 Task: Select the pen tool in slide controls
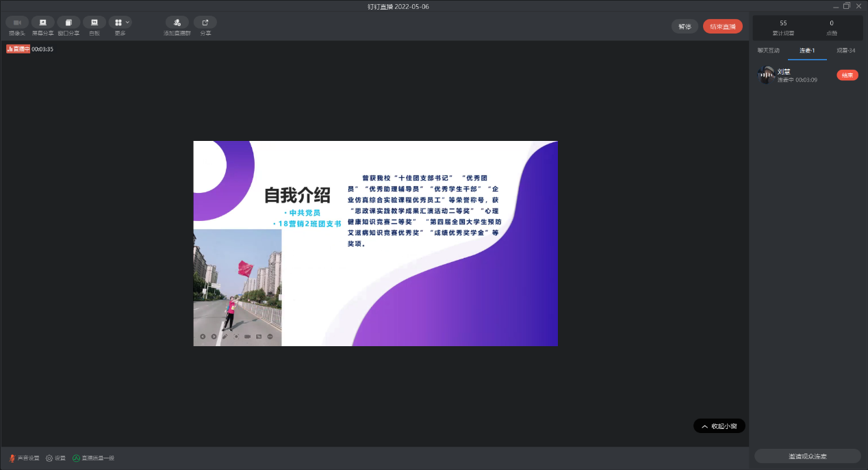click(225, 337)
